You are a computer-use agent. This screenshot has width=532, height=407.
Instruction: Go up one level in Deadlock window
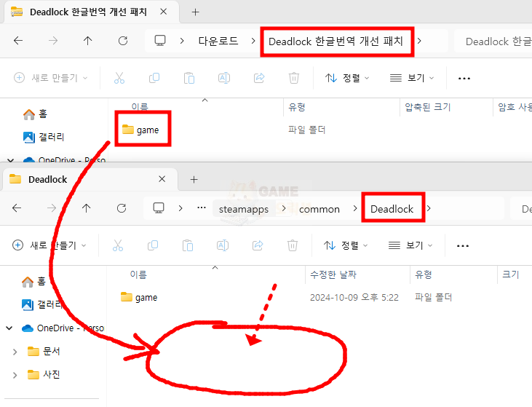pyautogui.click(x=87, y=208)
